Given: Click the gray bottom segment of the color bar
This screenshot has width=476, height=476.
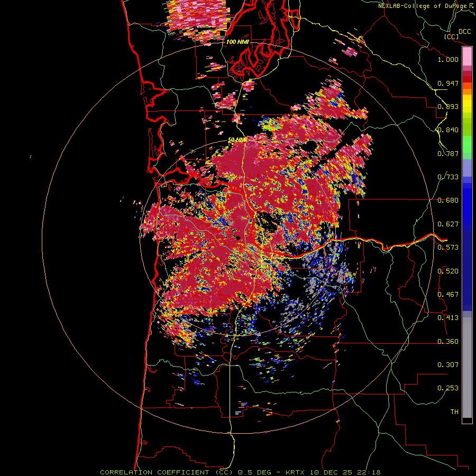Looking at the screenshot, I should pyautogui.click(x=467, y=368).
